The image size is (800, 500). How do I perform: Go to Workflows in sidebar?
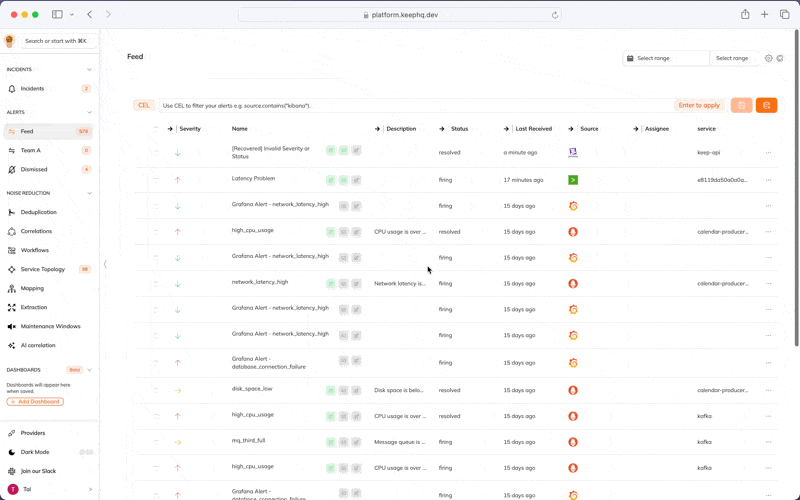(x=34, y=250)
